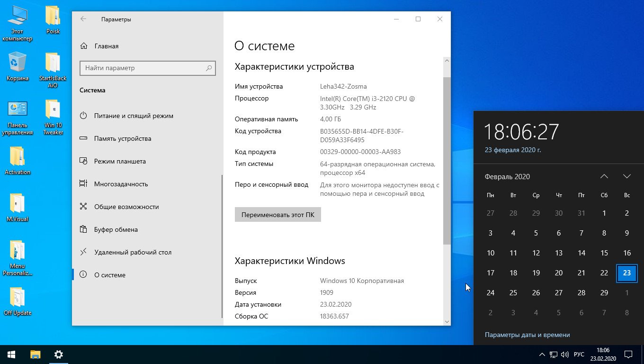644x364 pixels.
Task: Select О системе in sidebar
Action: pos(110,275)
